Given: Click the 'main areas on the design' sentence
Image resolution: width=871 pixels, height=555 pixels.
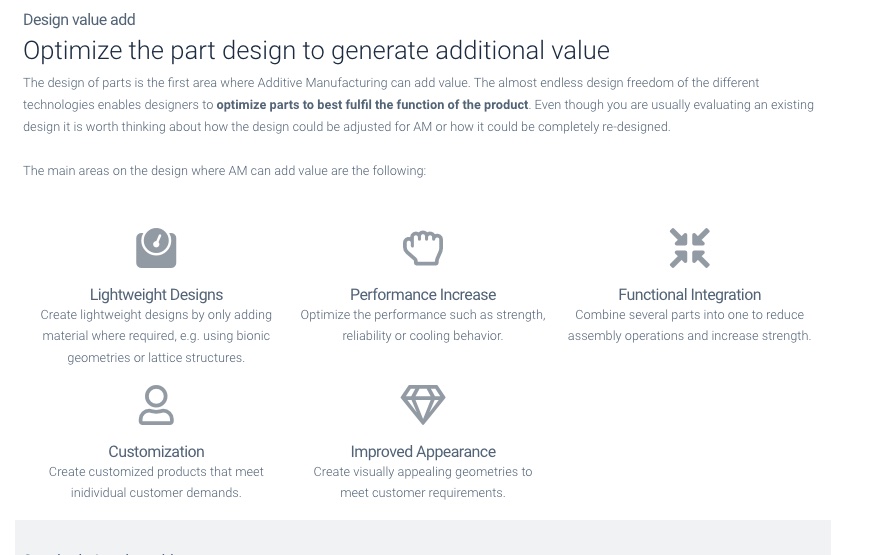Looking at the screenshot, I should pos(224,171).
